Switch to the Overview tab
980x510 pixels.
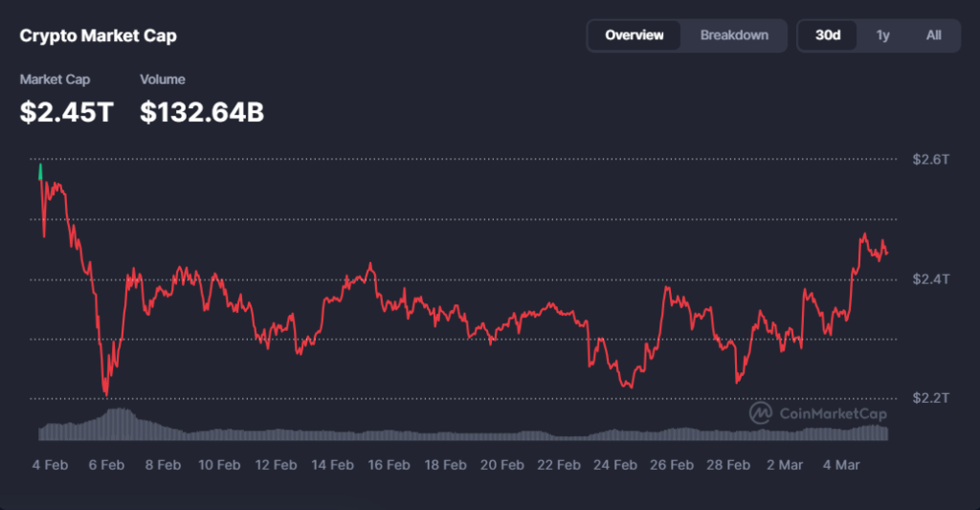635,35
